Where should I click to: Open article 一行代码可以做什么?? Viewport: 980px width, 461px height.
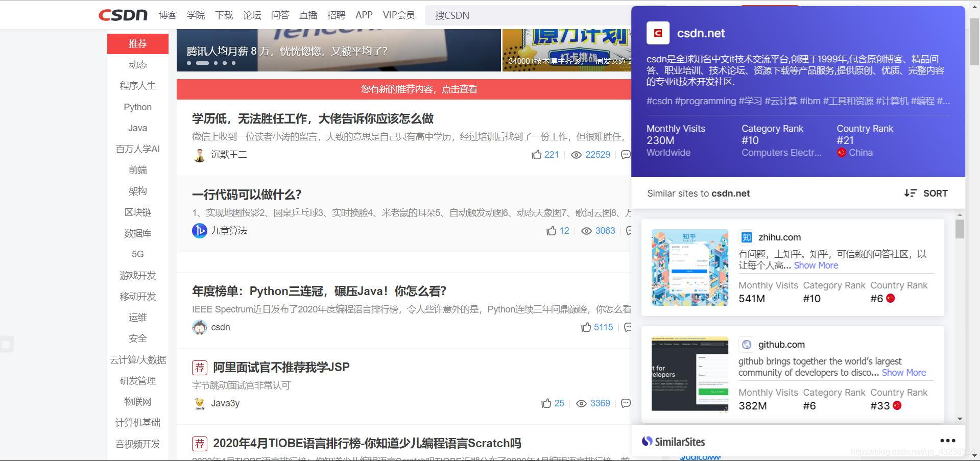click(x=247, y=195)
